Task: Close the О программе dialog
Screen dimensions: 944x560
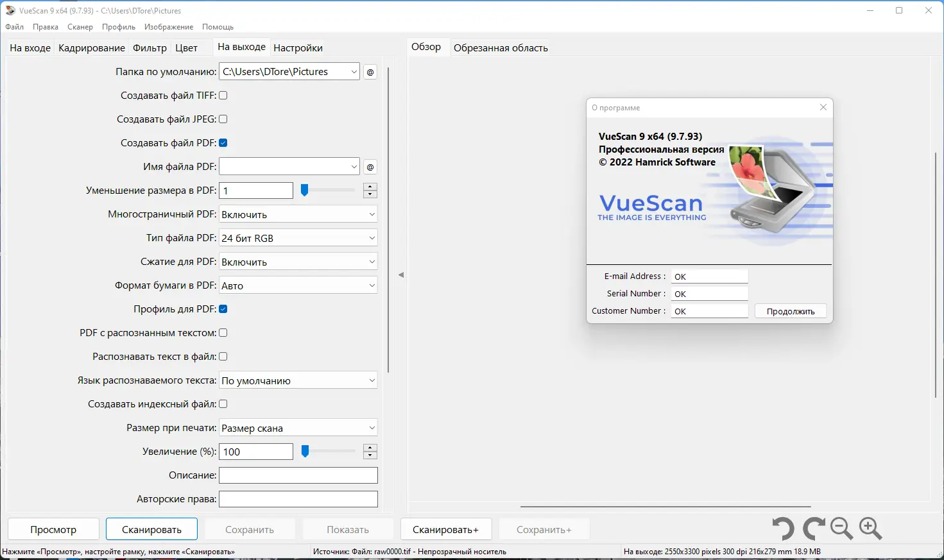Action: click(823, 107)
